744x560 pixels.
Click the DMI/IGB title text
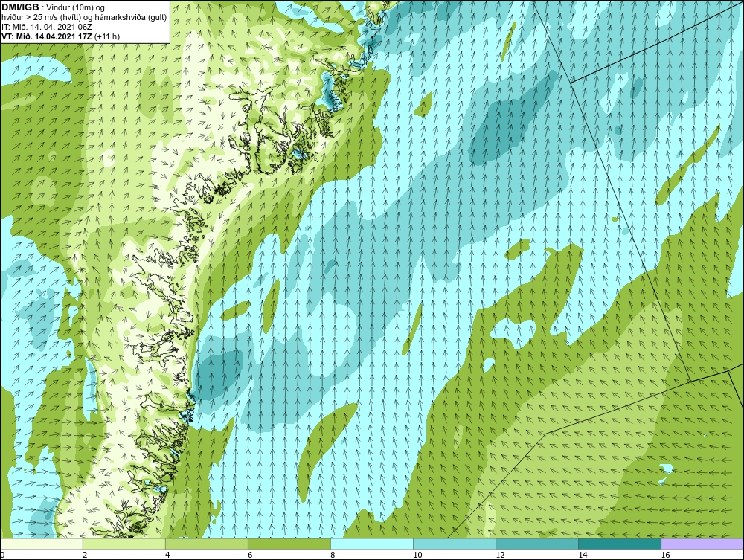pos(20,7)
